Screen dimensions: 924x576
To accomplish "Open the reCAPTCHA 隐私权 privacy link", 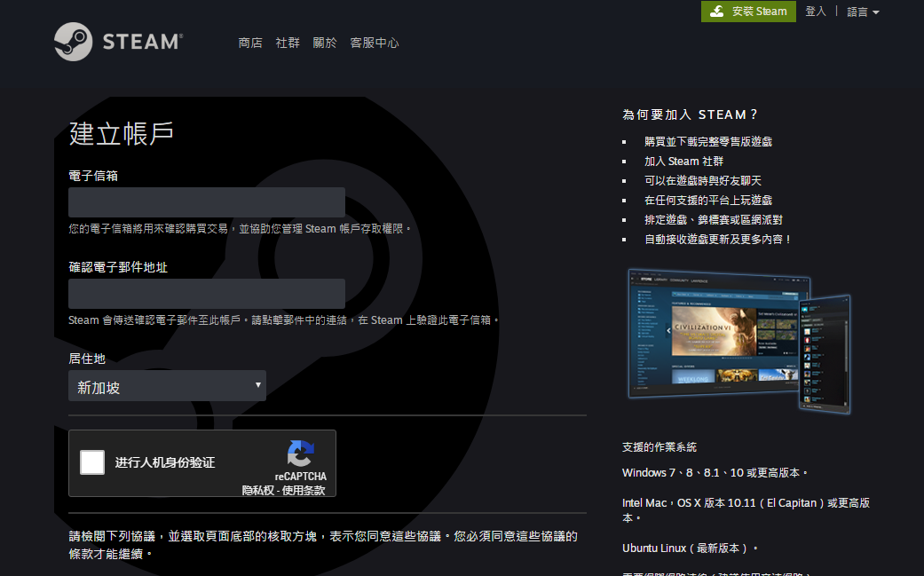I will click(x=257, y=490).
